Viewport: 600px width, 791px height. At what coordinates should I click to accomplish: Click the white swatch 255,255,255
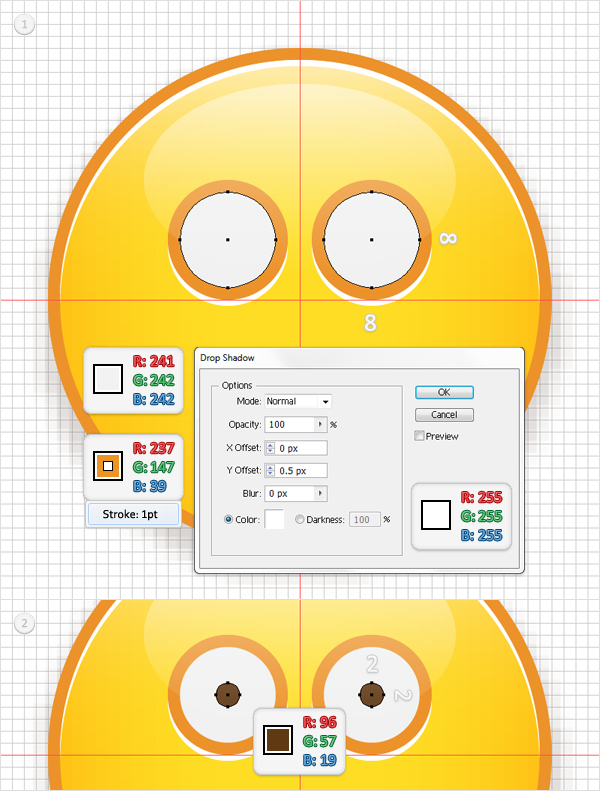coord(436,515)
